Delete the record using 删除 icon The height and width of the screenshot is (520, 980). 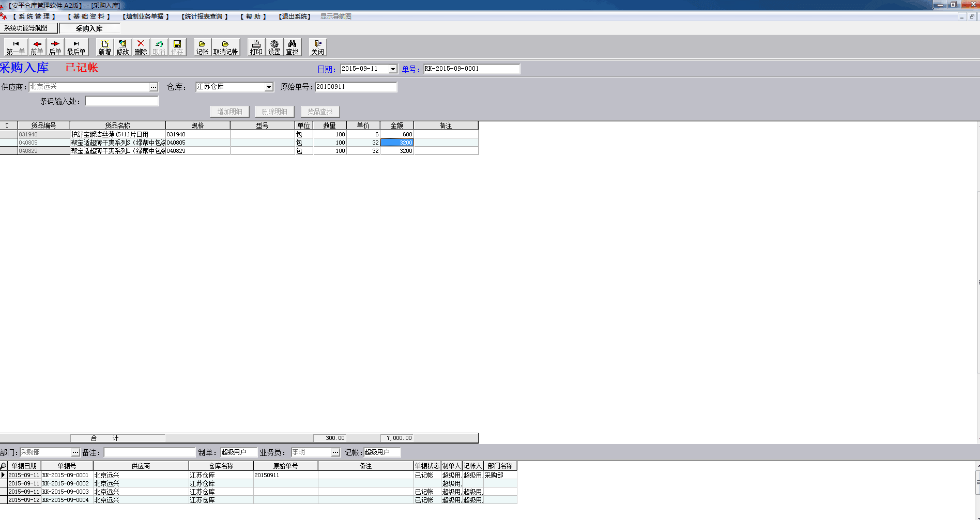click(x=141, y=47)
